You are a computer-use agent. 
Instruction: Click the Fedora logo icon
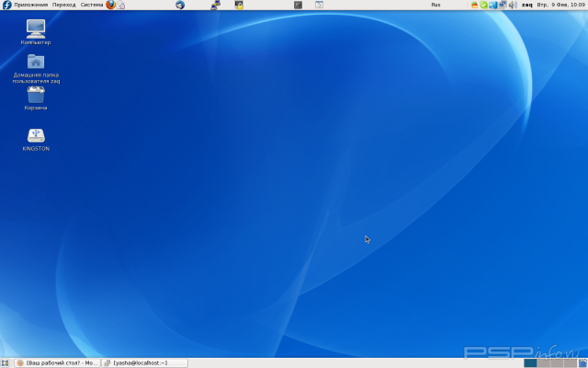tap(6, 5)
